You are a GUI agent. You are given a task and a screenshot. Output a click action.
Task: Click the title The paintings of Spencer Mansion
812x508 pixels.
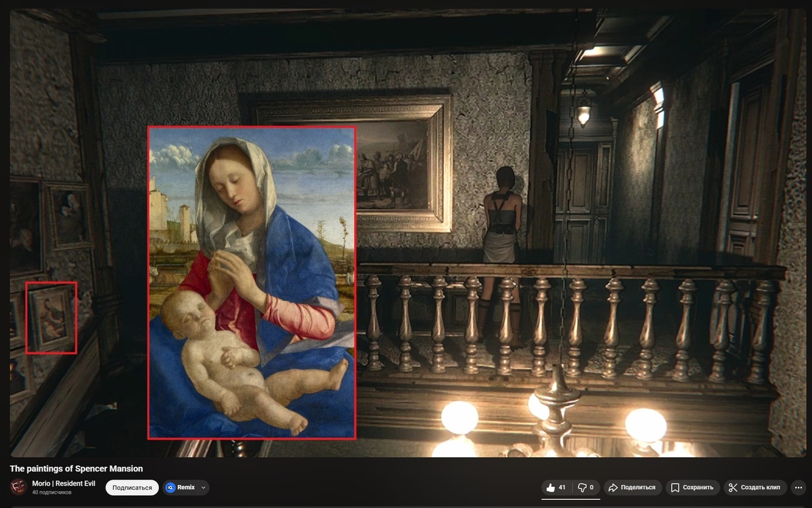[x=76, y=469]
